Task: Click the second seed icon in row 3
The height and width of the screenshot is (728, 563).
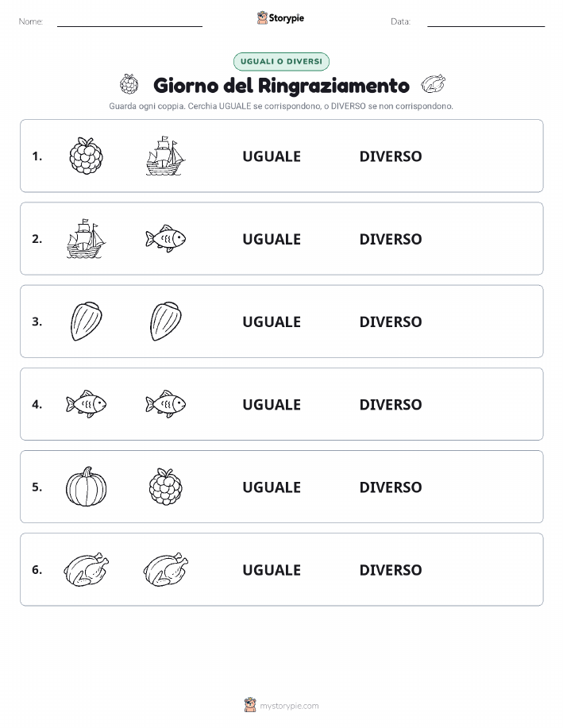Action: click(165, 322)
